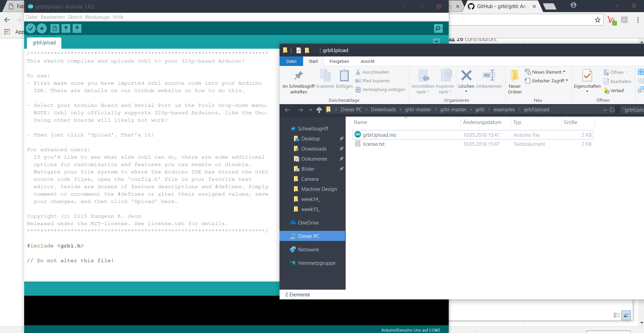Select the grblUpload.ino file
The height and width of the screenshot is (333, 644).
click(473, 135)
